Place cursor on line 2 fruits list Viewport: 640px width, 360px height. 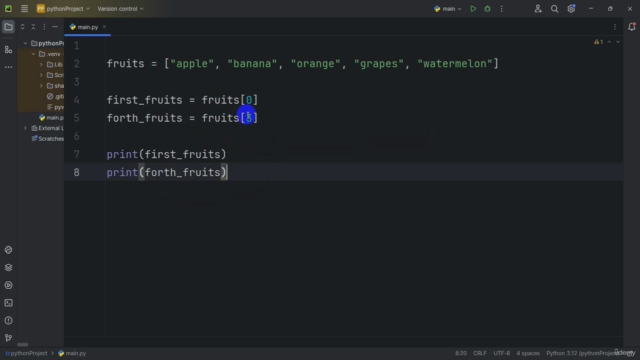302,64
